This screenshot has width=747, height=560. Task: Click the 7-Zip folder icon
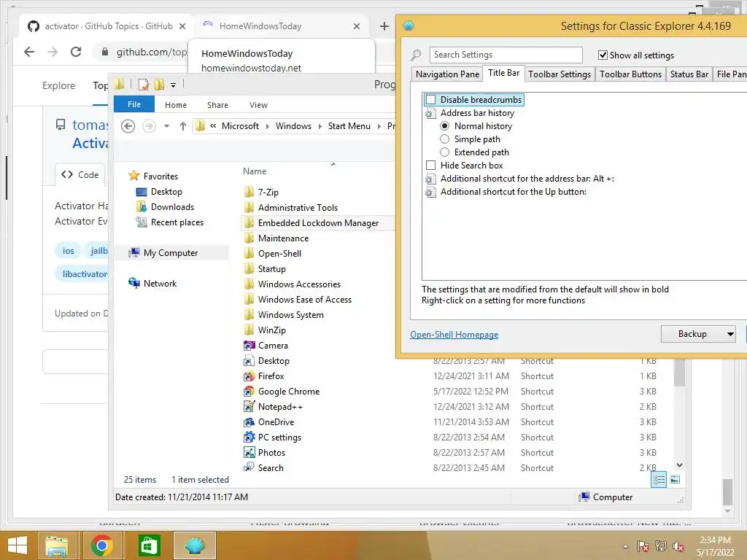pos(249,192)
